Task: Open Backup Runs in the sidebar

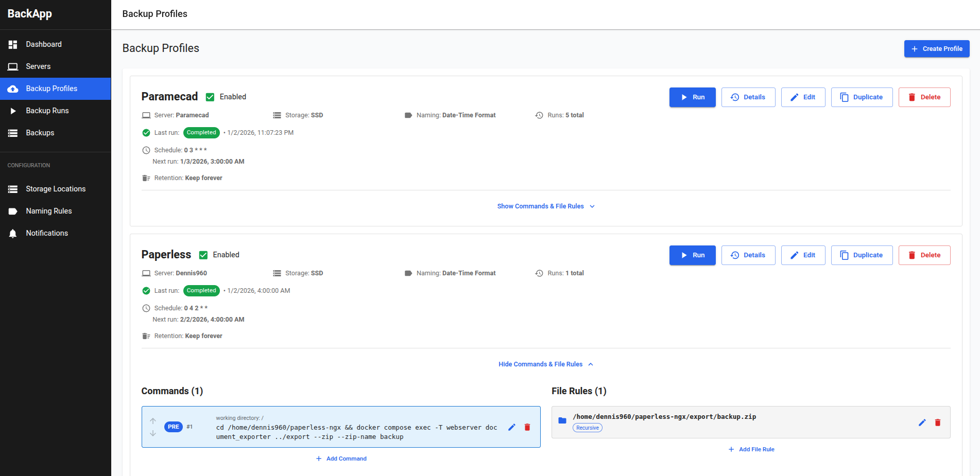Action: (55, 111)
